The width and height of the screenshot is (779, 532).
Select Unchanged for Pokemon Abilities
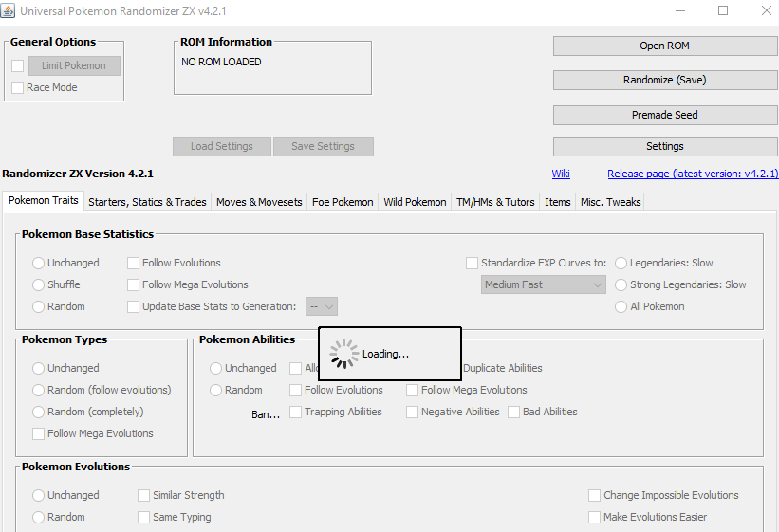(x=215, y=368)
